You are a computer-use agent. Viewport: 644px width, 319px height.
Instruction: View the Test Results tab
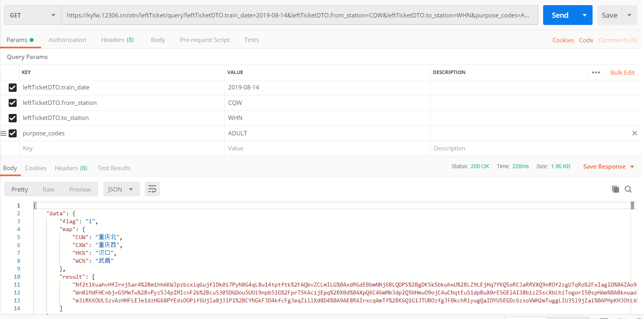114,168
